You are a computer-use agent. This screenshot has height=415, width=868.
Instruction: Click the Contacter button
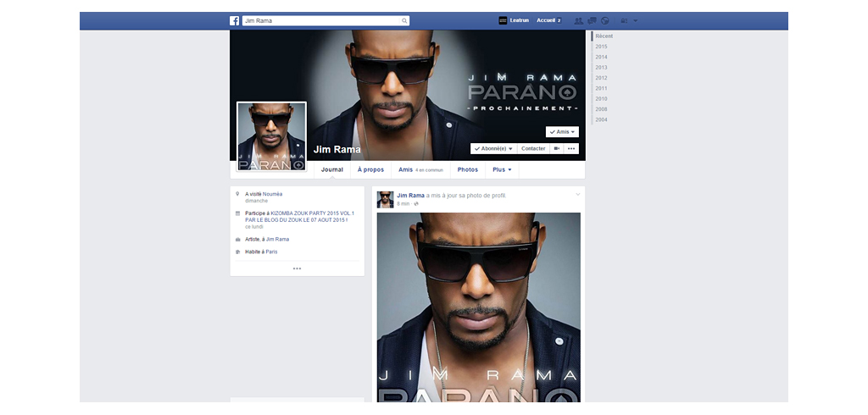[533, 149]
